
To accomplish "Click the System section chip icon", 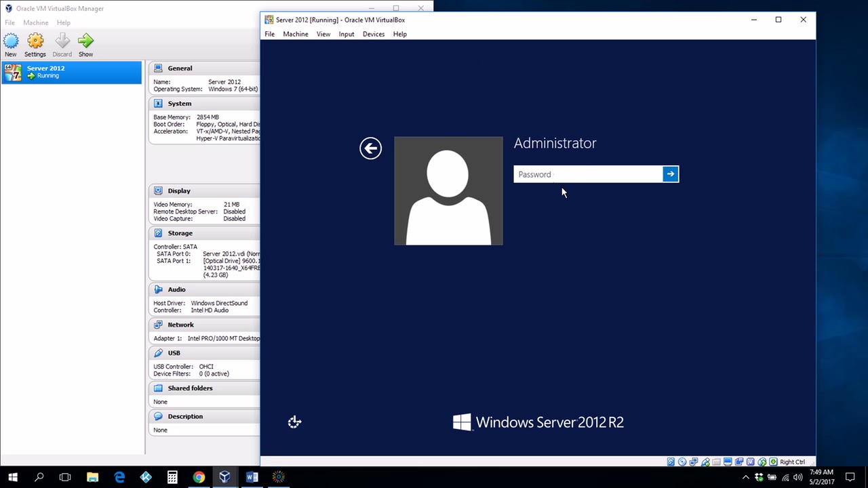I will [x=158, y=103].
